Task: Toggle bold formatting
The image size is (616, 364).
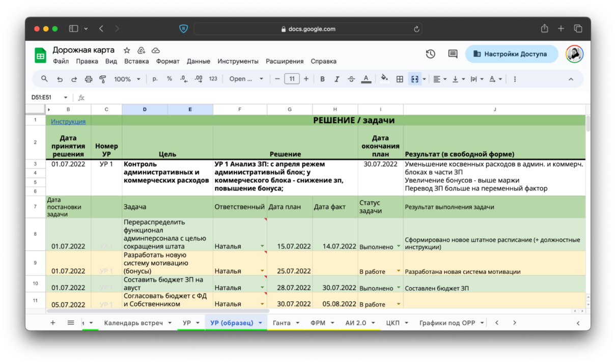Action: click(322, 79)
